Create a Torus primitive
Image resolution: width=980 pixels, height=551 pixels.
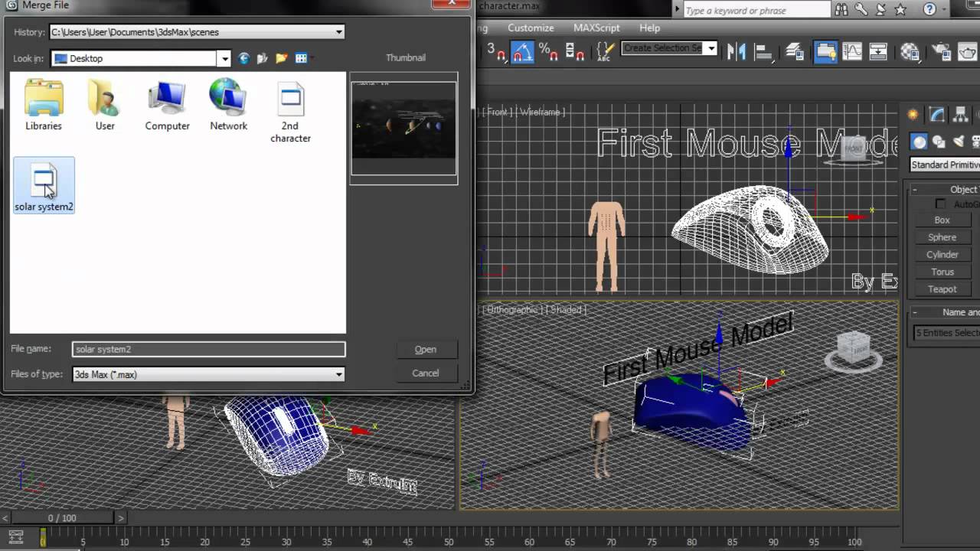(942, 272)
